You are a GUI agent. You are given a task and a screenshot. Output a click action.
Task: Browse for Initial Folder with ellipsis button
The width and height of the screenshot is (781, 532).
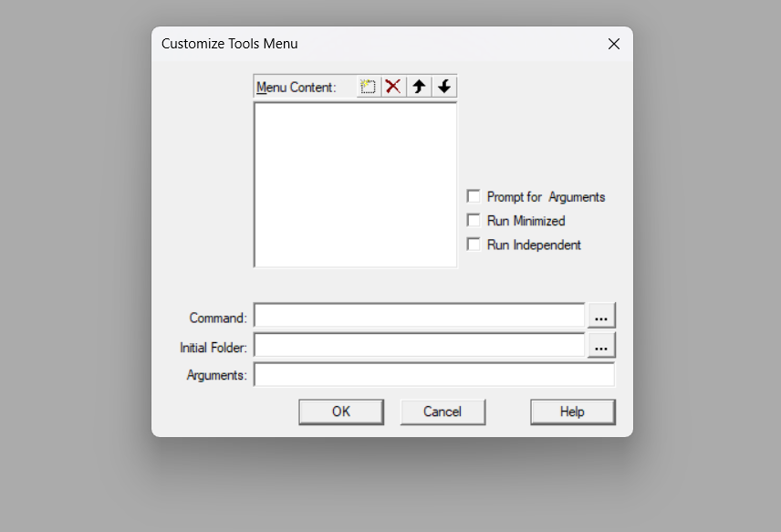pos(601,346)
